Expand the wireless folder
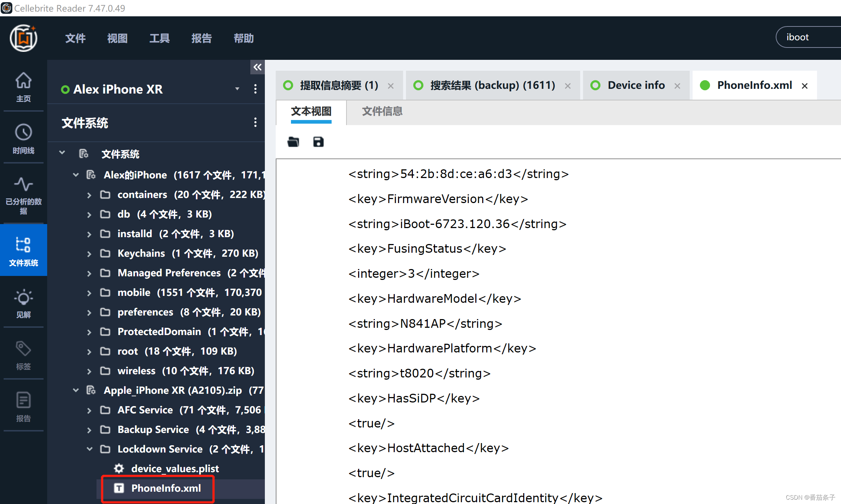 [x=89, y=371]
